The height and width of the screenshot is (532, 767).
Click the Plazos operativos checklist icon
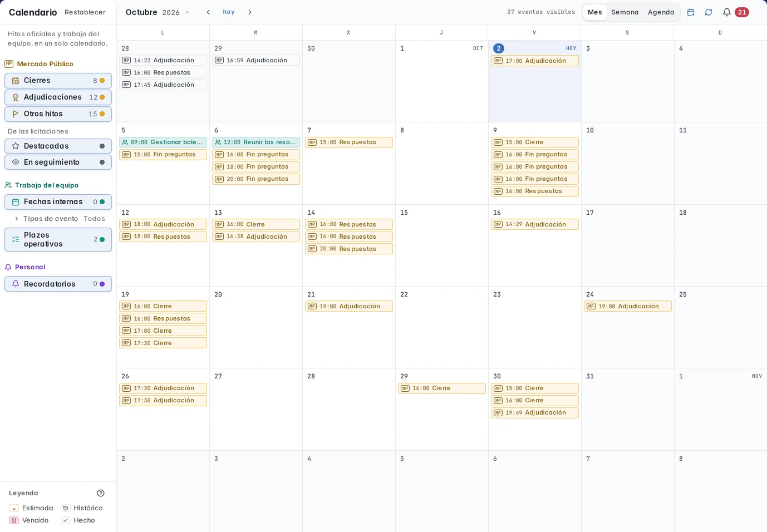(x=16, y=239)
